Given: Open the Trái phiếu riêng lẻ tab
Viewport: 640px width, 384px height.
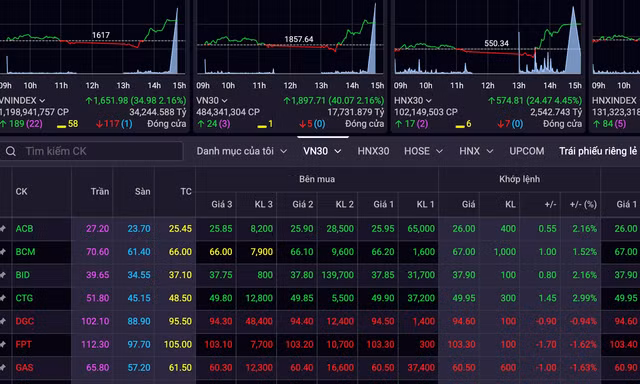Looking at the screenshot, I should [x=598, y=151].
